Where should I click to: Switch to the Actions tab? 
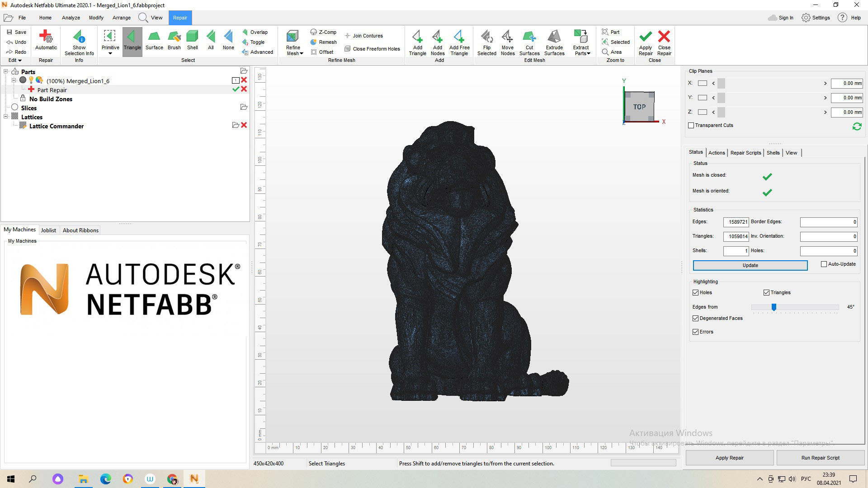pyautogui.click(x=717, y=153)
